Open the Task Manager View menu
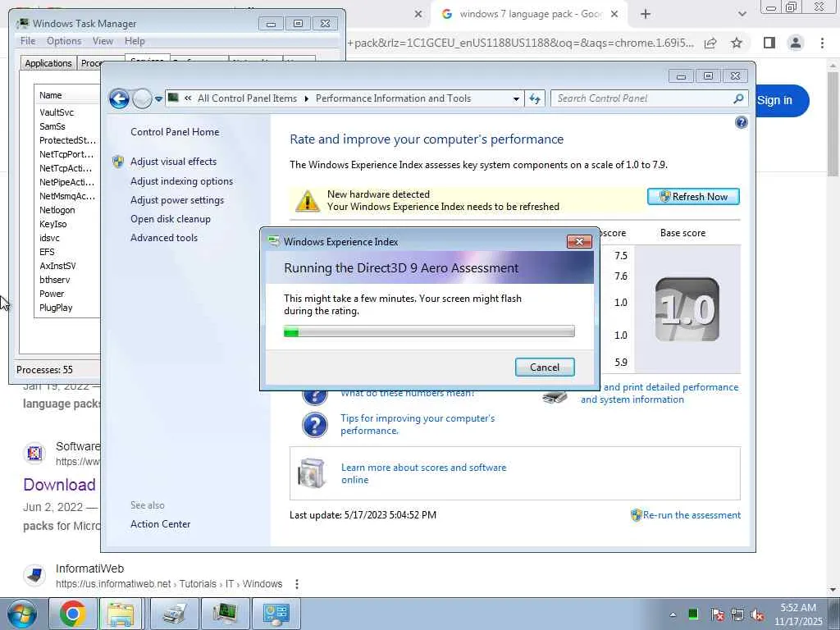This screenshot has height=630, width=840. 103,41
